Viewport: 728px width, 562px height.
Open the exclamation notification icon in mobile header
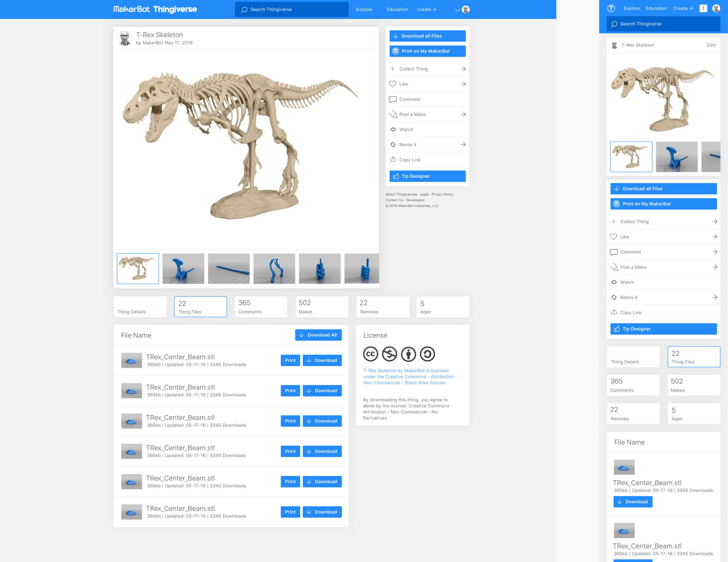[x=703, y=8]
